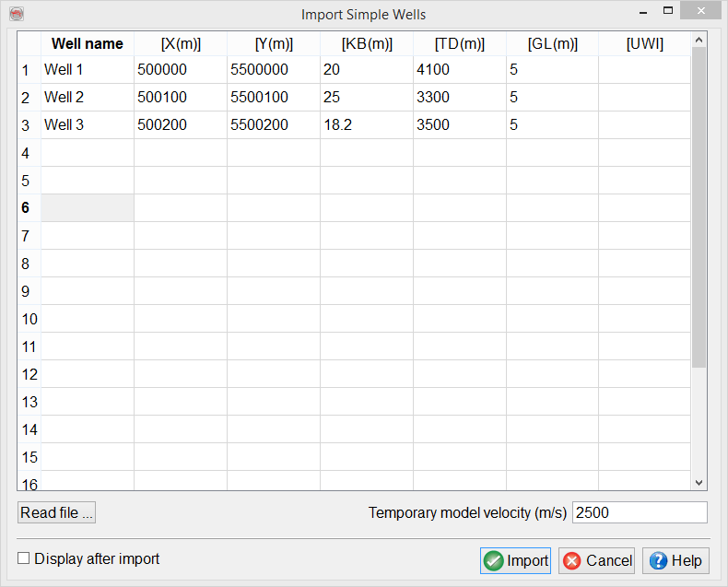The image size is (728, 587).
Task: Click Y cell containing 5500100
Action: [274, 97]
